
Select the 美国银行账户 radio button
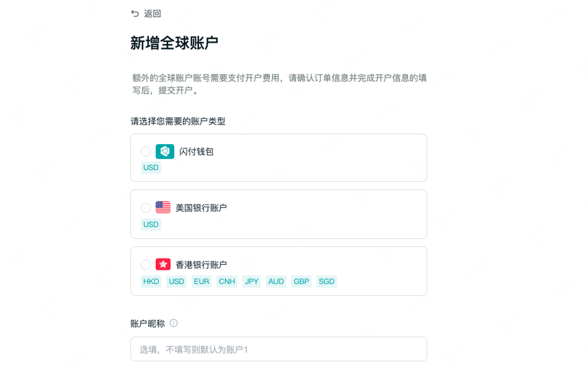[146, 208]
